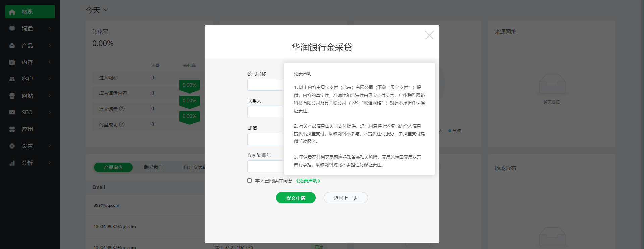Viewport: 644px width, 249px height.
Task: Expand the 设置 sidebar submenu arrow
Action: point(50,146)
